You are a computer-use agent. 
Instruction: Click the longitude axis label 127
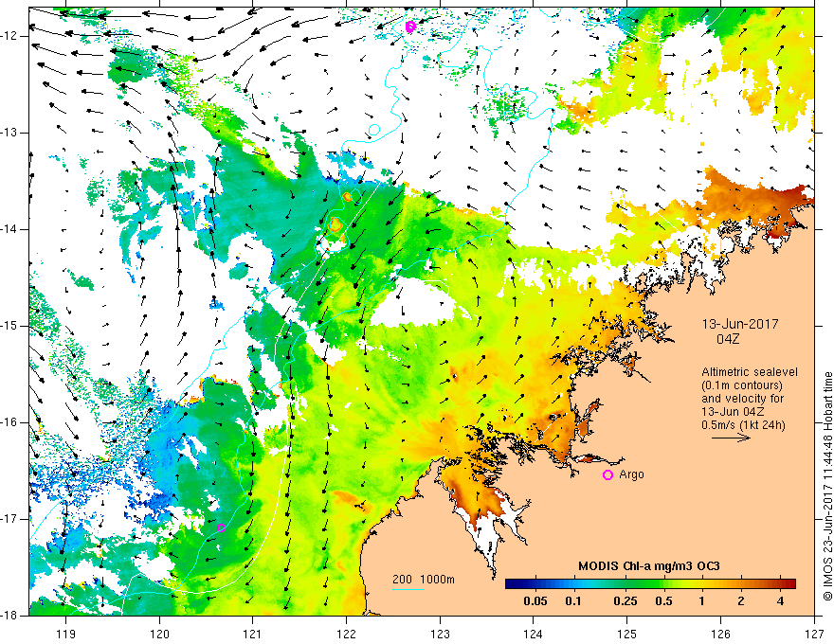(x=814, y=634)
